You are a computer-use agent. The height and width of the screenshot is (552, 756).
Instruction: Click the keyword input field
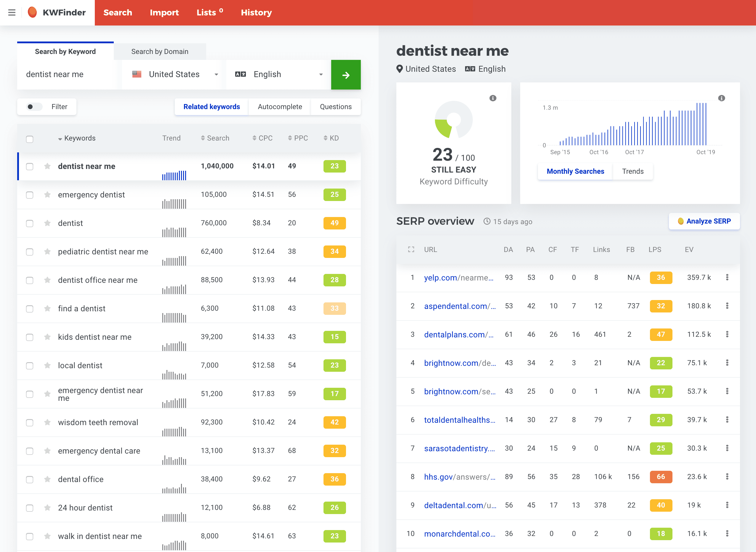(x=67, y=74)
